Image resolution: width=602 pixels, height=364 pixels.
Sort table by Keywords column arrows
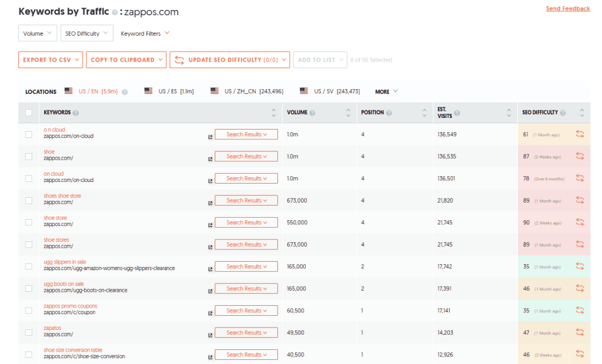273,112
